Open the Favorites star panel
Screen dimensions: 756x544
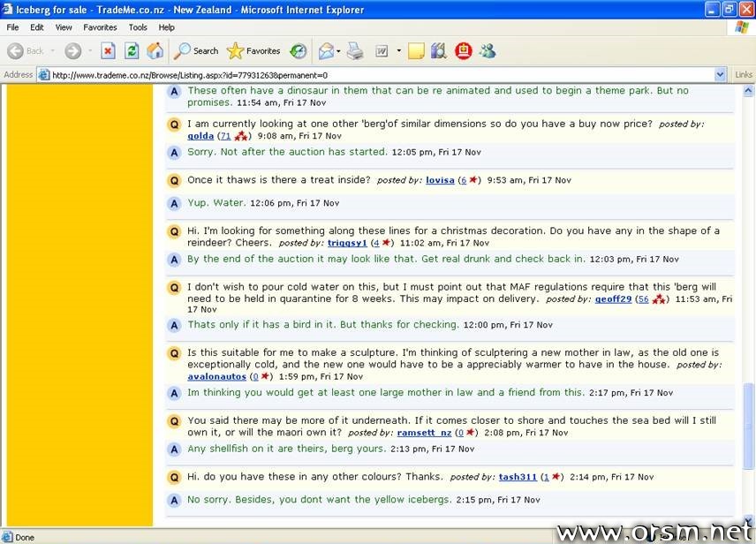click(x=253, y=50)
